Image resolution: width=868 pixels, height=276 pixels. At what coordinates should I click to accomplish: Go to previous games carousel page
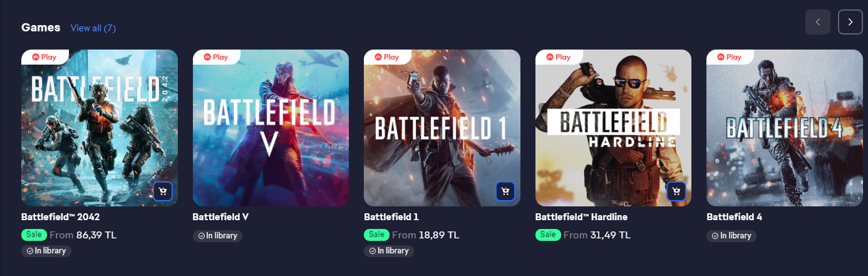[x=818, y=22]
